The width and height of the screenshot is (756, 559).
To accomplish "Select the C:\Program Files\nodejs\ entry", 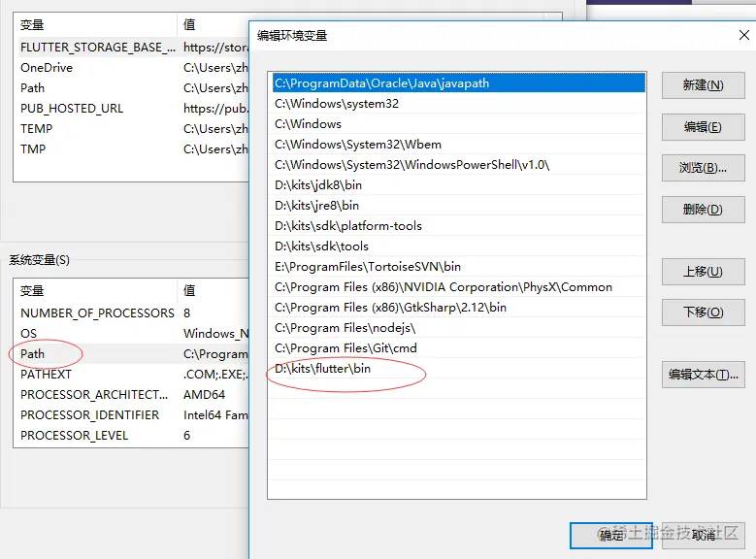I will click(458, 327).
